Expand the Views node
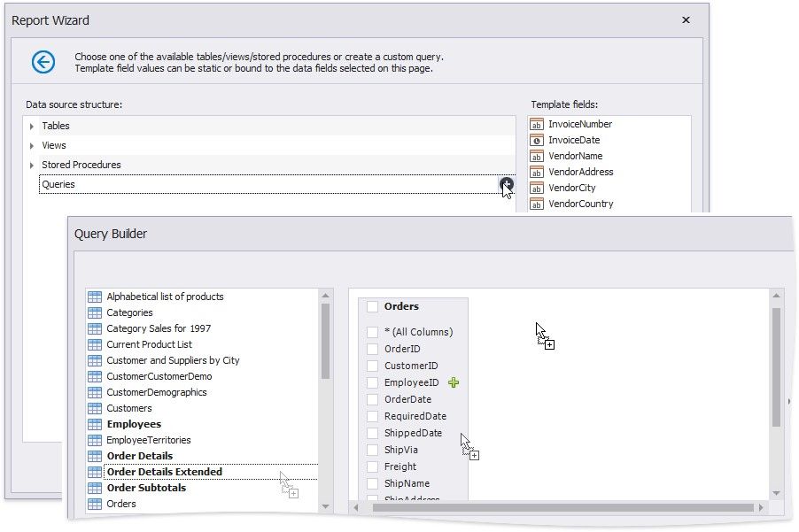Screen dimensions: 799x532 click(x=32, y=146)
